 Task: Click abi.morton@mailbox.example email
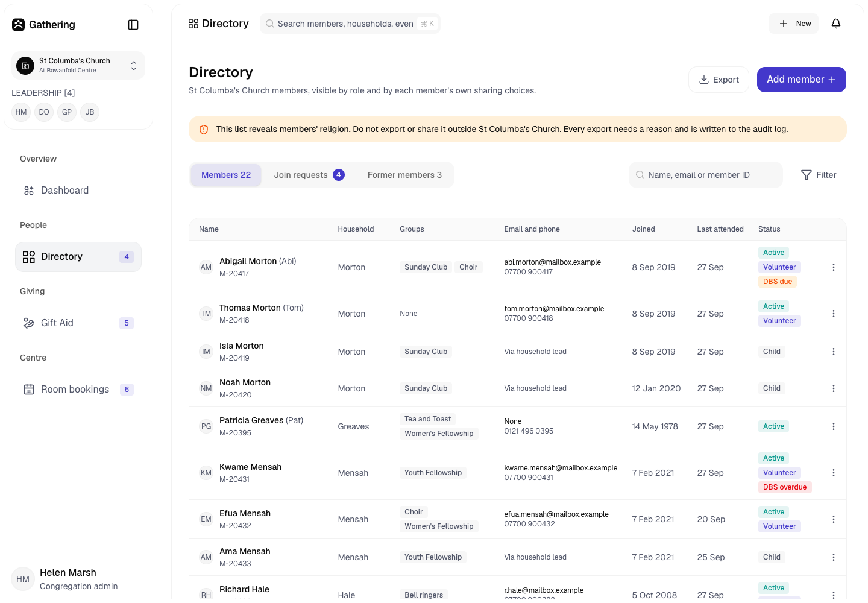pos(553,262)
